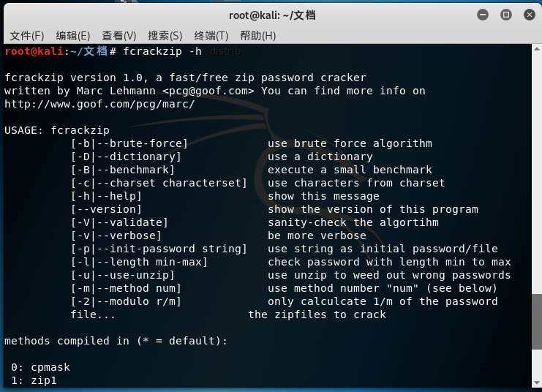Open the 终端(T) menu

(211, 36)
